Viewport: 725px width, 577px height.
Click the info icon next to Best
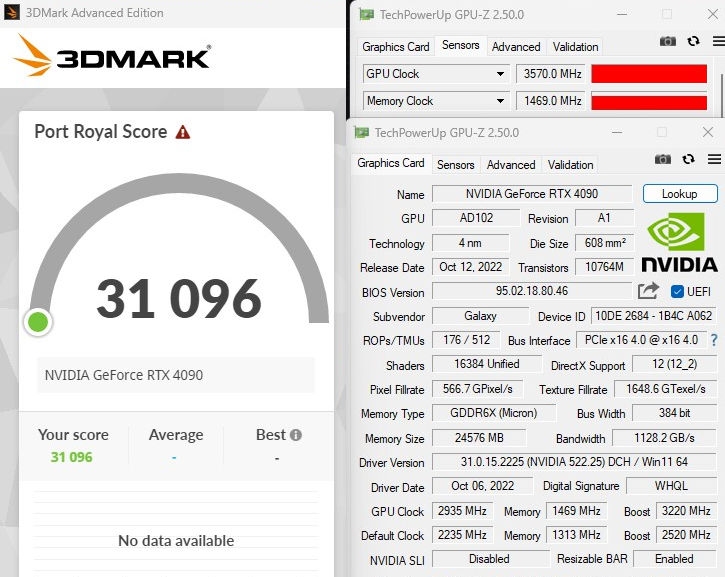(x=295, y=435)
